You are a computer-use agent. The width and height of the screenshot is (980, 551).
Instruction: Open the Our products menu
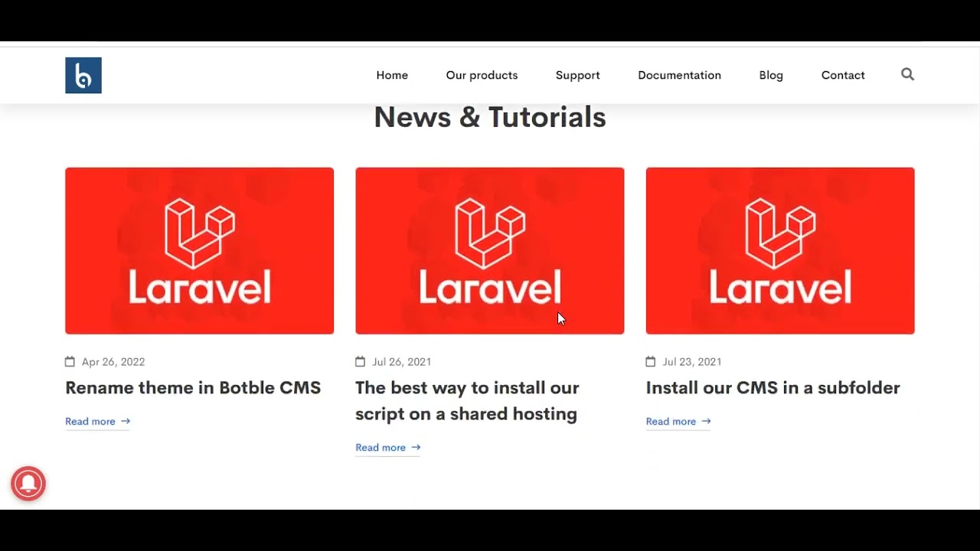[x=482, y=75]
